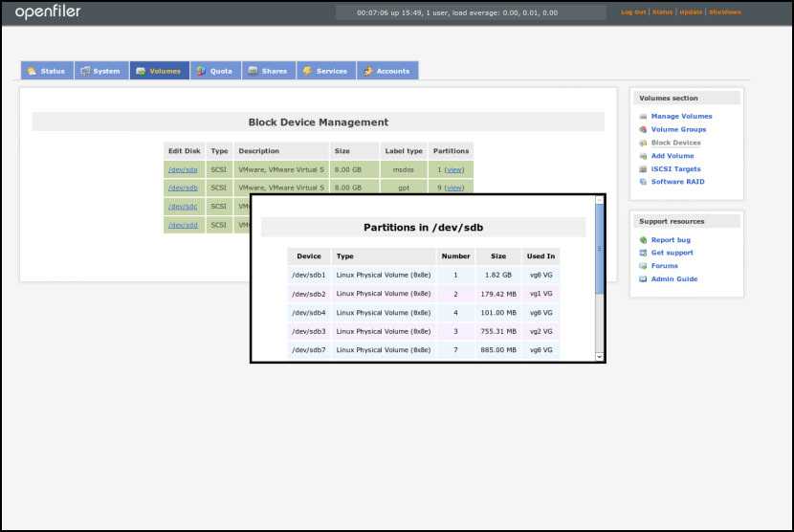Click the Add Volume icon
Image resolution: width=794 pixels, height=532 pixels.
pyautogui.click(x=643, y=156)
